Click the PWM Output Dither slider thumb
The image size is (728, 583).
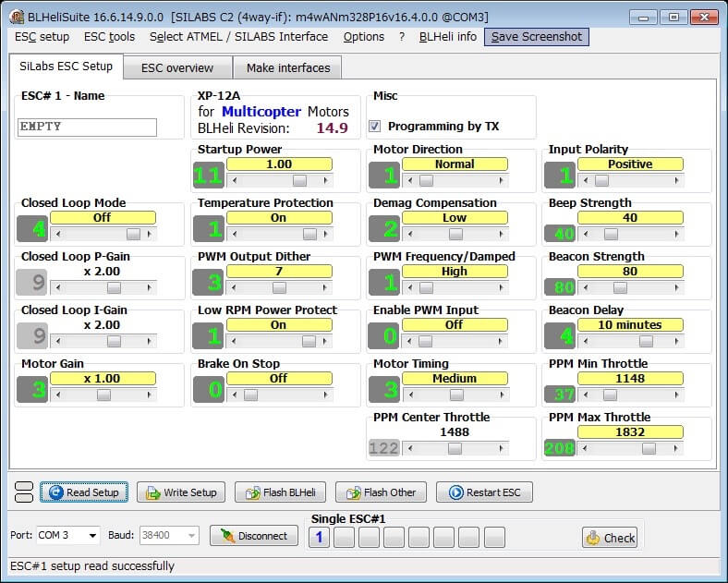point(279,287)
